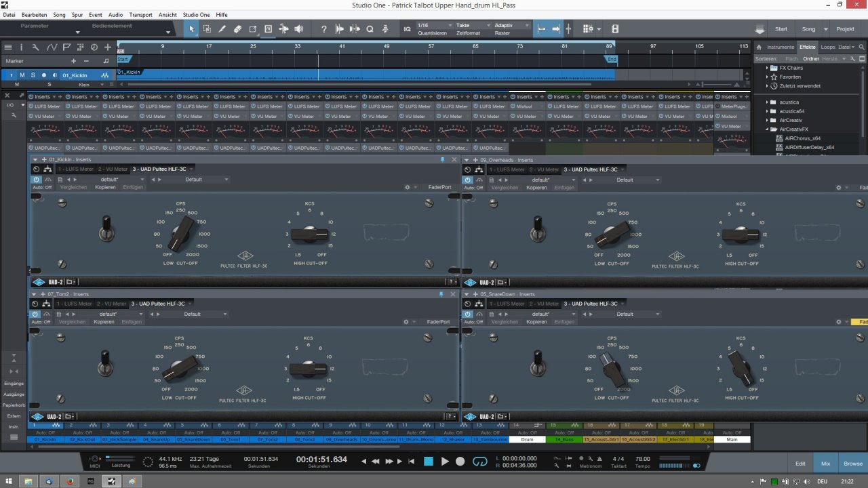Select the Listen speaker tool

[x=298, y=29]
